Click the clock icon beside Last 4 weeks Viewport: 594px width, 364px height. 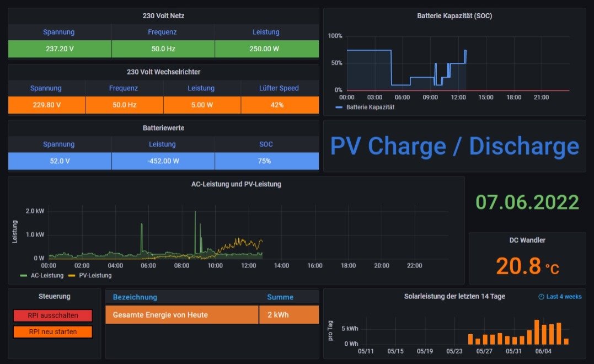point(541,297)
